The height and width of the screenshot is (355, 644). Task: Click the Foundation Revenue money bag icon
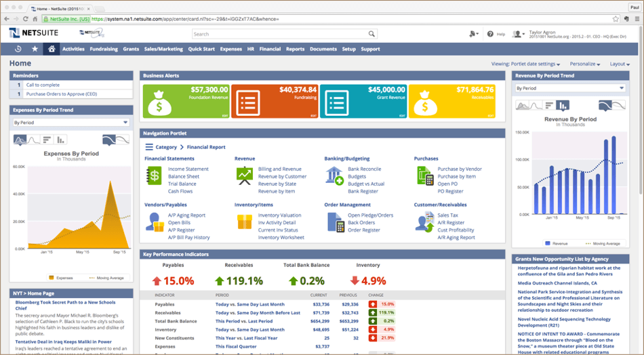[159, 103]
